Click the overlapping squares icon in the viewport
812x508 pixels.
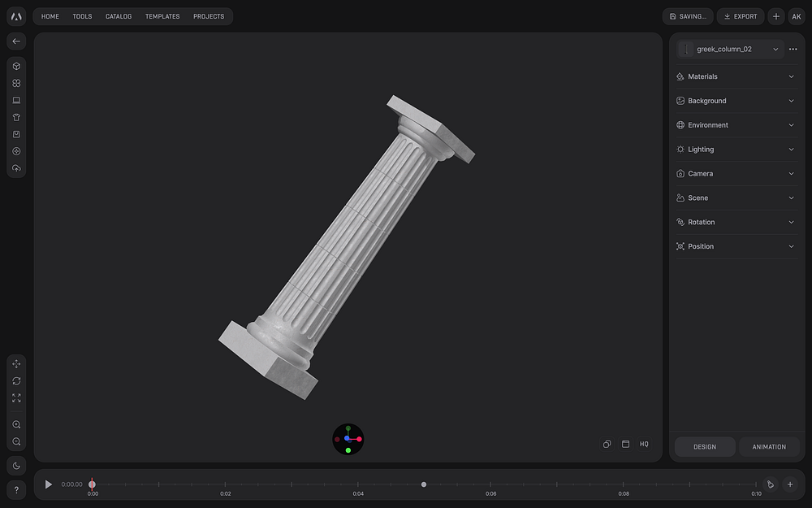click(x=607, y=444)
